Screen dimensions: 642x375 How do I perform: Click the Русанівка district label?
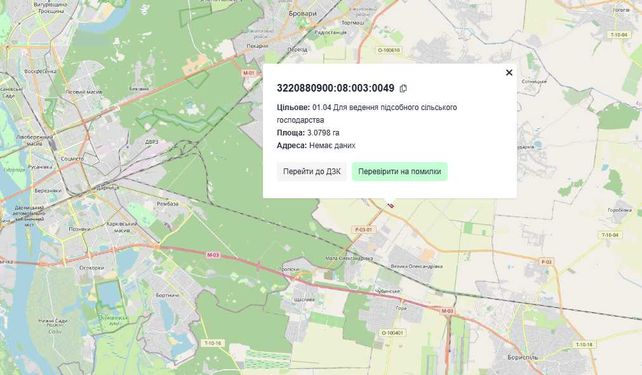40,167
